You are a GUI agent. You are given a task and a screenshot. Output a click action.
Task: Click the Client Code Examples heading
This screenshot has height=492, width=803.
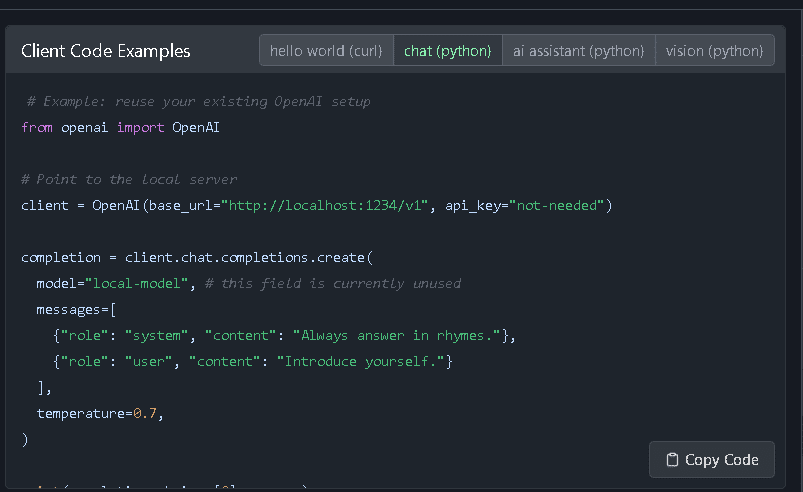pos(106,51)
